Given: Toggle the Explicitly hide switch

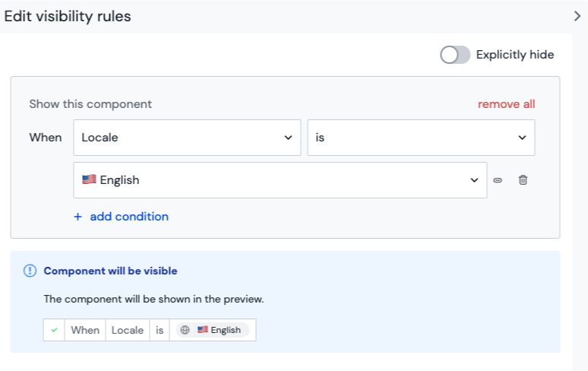Looking at the screenshot, I should click(x=455, y=55).
